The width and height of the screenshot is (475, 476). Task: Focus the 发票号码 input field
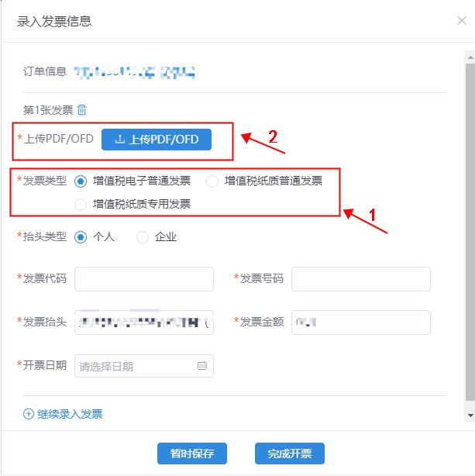pyautogui.click(x=361, y=278)
